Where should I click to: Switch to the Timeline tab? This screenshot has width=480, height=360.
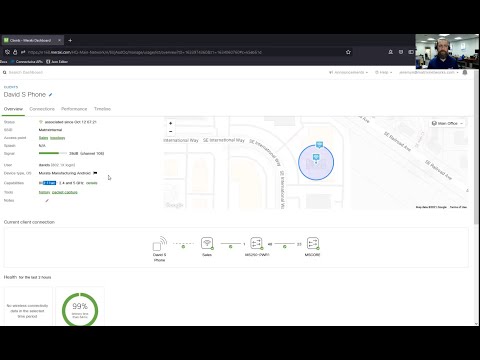click(102, 109)
